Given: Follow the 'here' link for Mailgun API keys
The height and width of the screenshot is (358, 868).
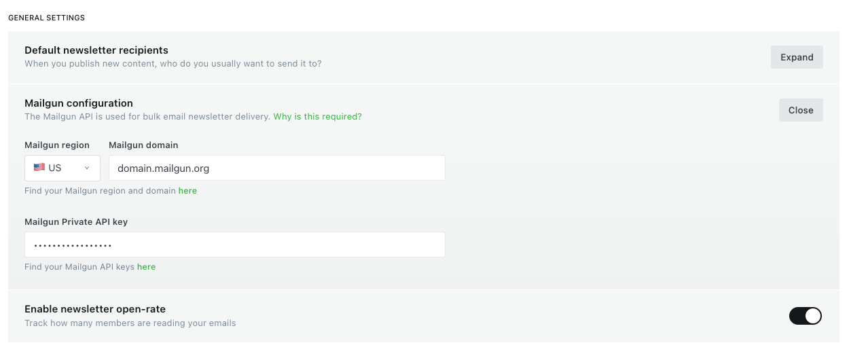Looking at the screenshot, I should pos(146,267).
